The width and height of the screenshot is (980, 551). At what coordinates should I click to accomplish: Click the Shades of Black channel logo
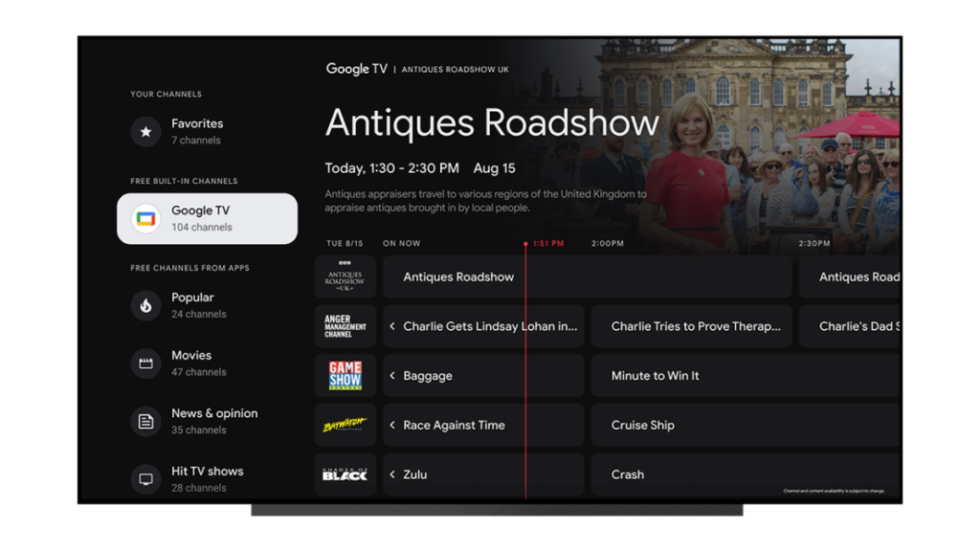pos(345,474)
